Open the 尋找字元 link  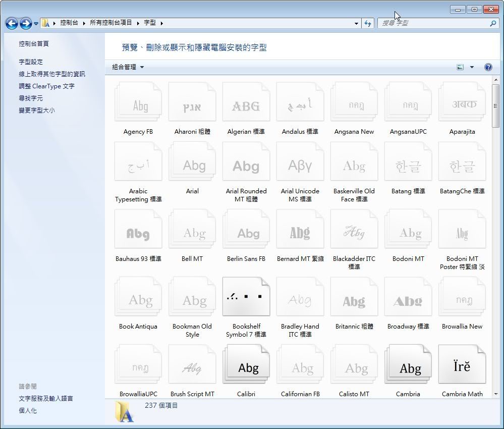(31, 98)
